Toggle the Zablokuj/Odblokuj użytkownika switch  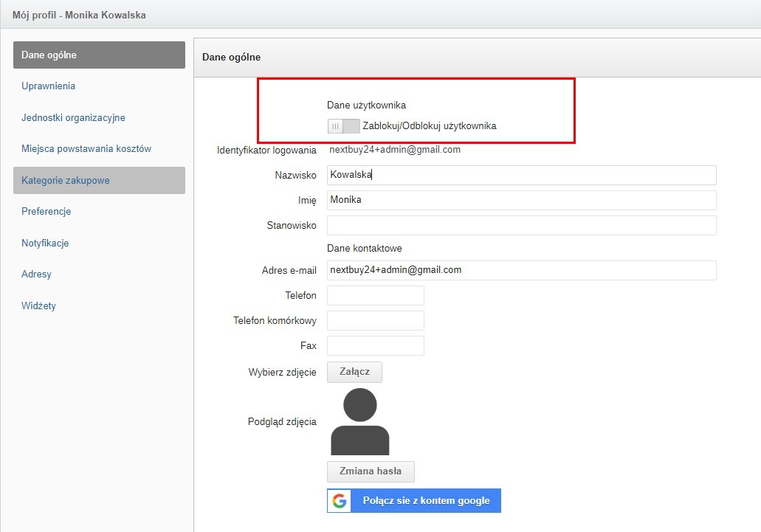[343, 126]
